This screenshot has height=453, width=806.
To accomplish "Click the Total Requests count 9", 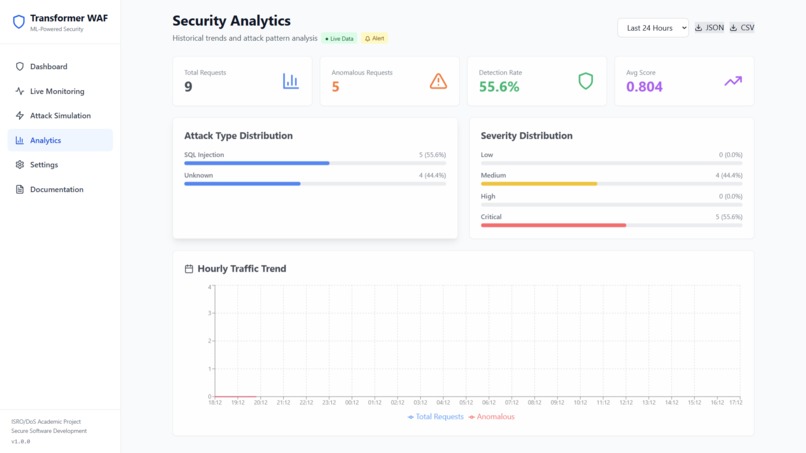I will tap(188, 87).
